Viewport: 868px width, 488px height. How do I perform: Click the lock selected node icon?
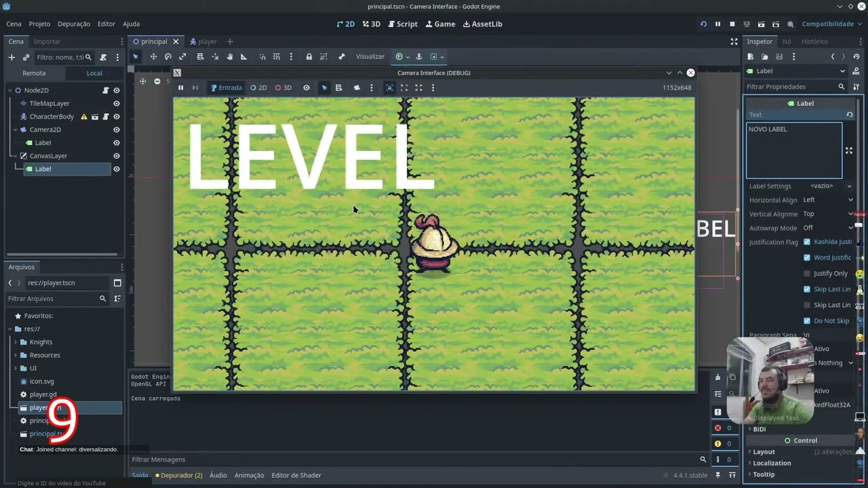point(309,57)
